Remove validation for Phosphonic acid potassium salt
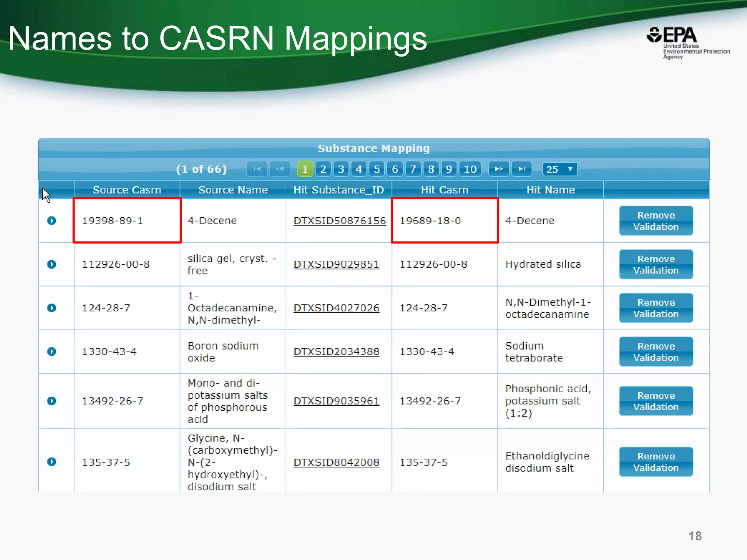Screen dimensions: 747x560 click(x=656, y=401)
